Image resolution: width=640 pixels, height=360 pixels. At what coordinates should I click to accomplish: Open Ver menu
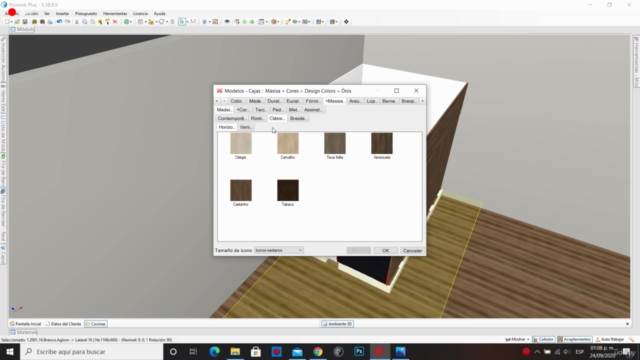pyautogui.click(x=47, y=13)
